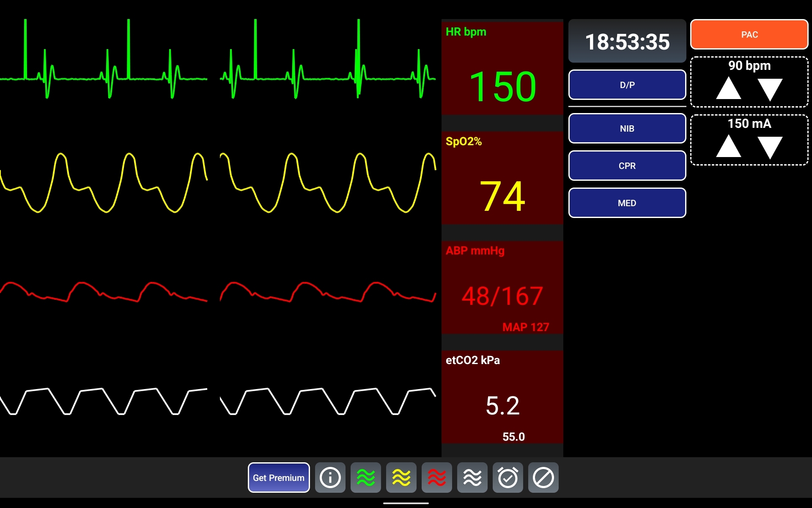This screenshot has height=508, width=812.
Task: Open the D/P menu button
Action: [x=627, y=85]
